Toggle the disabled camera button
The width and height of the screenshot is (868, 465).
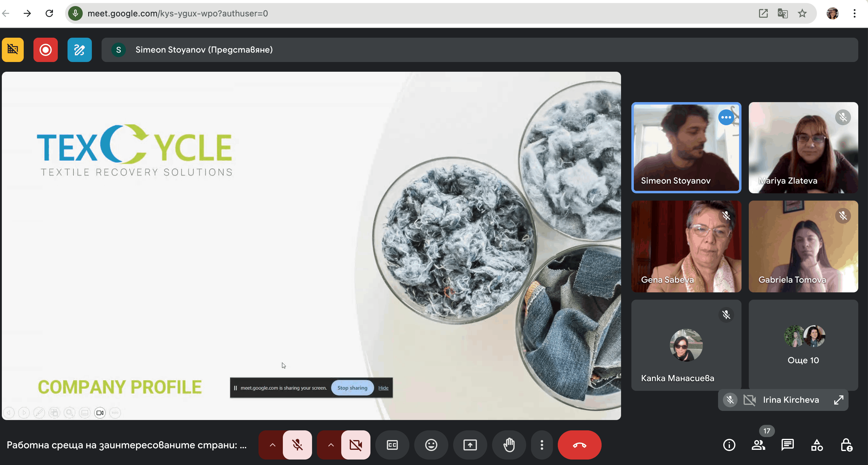point(356,445)
